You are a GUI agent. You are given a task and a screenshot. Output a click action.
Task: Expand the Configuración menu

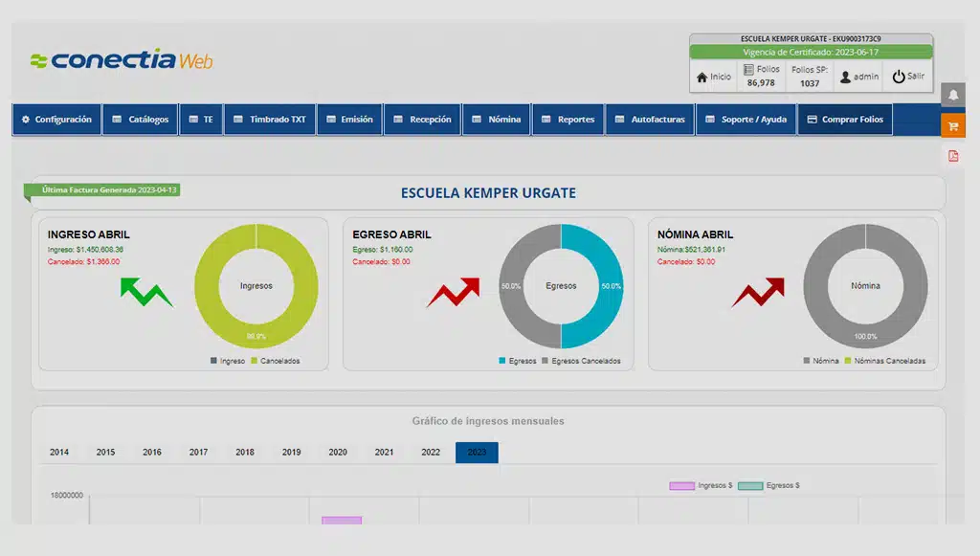click(56, 120)
